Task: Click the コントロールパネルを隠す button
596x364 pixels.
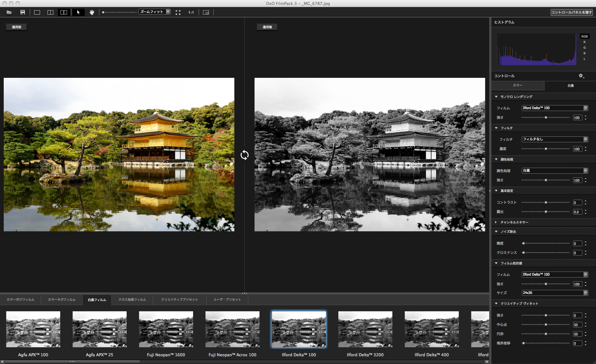Action: click(x=571, y=12)
